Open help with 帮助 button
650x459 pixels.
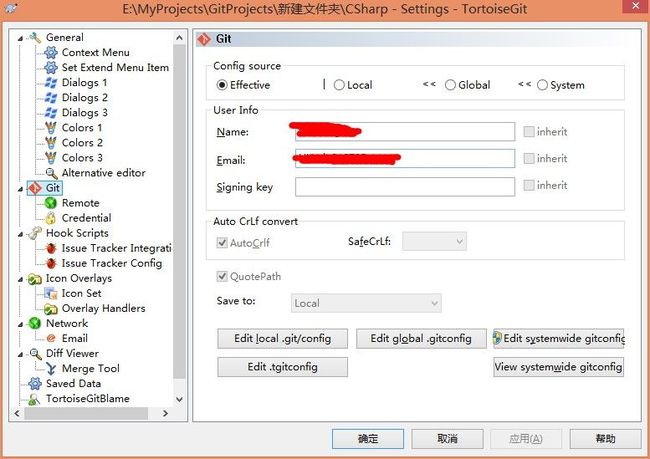pos(606,439)
